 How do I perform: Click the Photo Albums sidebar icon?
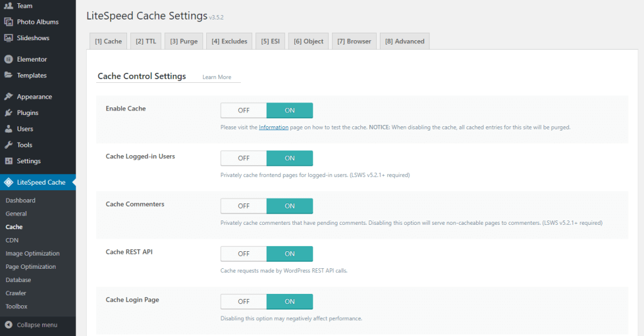pos(8,22)
